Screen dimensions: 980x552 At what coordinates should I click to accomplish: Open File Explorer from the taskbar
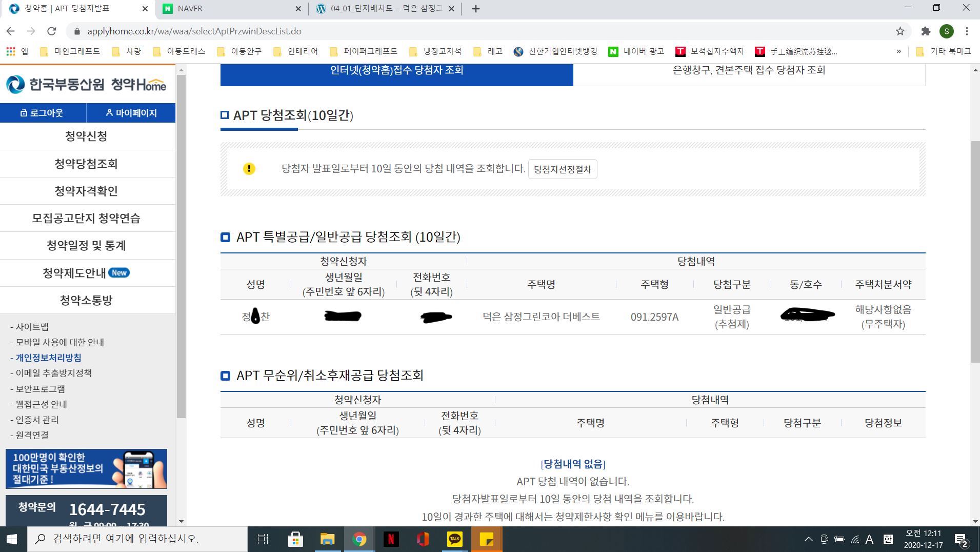click(x=327, y=539)
